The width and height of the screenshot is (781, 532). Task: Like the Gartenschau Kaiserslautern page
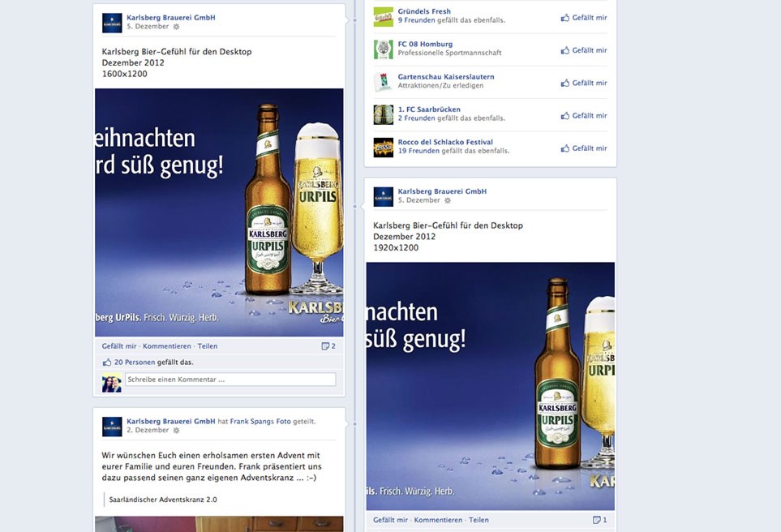click(x=584, y=84)
